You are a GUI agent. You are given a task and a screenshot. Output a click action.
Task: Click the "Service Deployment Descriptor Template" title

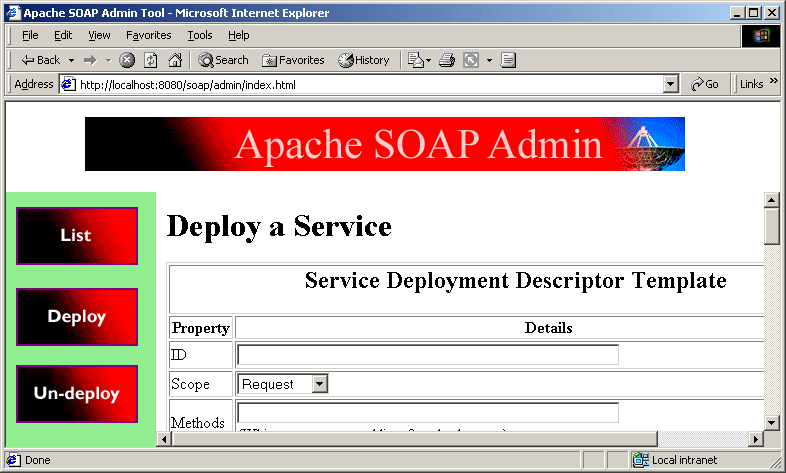(516, 280)
